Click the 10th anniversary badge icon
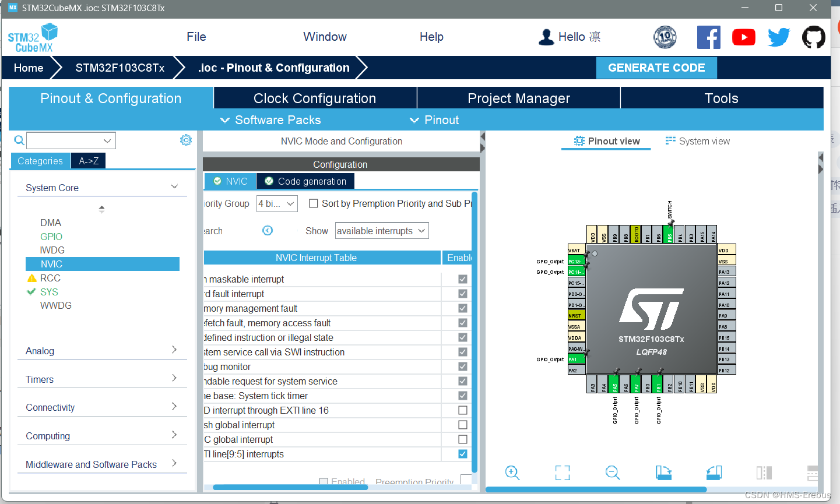The width and height of the screenshot is (840, 504). pos(665,37)
